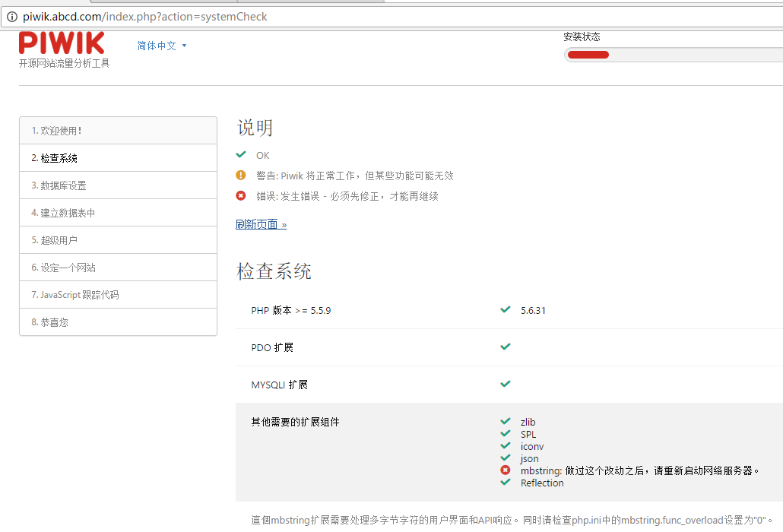Select step 5. 超级用户
The width and height of the screenshot is (783, 532).
pyautogui.click(x=118, y=240)
